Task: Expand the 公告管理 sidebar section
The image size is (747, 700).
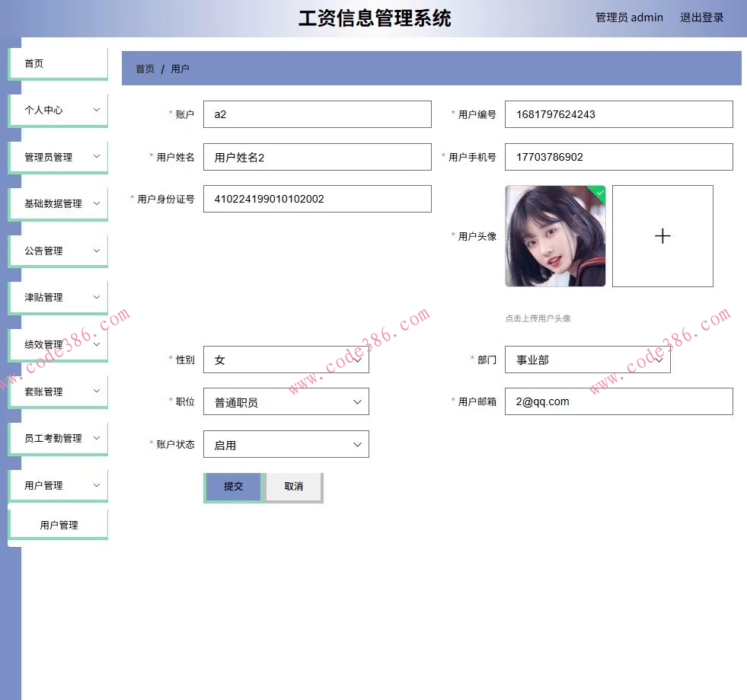Action: [x=57, y=250]
